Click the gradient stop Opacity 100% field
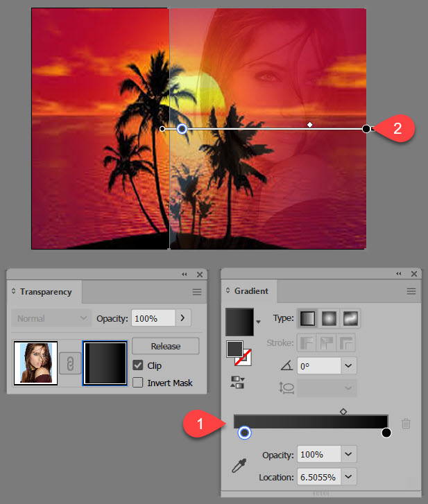This screenshot has height=504, width=428. tap(319, 454)
